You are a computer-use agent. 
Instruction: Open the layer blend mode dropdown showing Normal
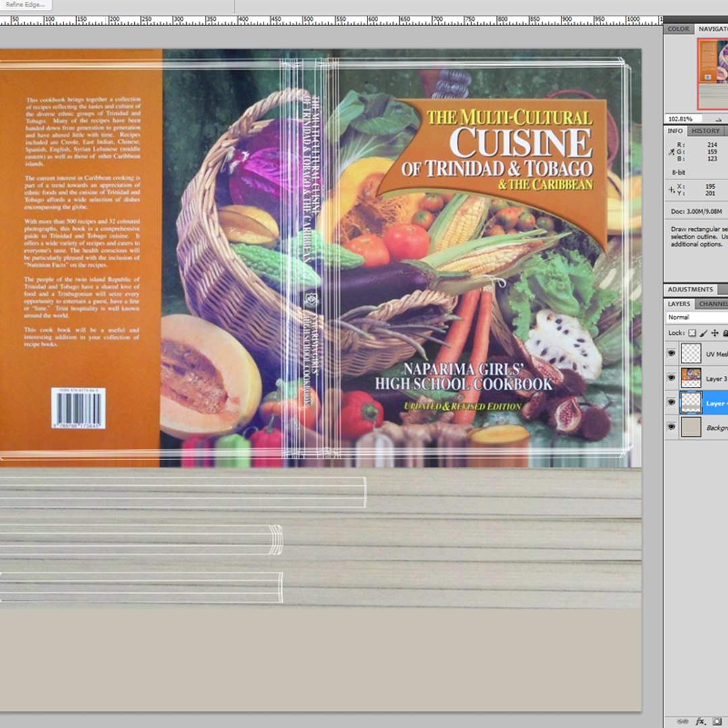coord(696,317)
